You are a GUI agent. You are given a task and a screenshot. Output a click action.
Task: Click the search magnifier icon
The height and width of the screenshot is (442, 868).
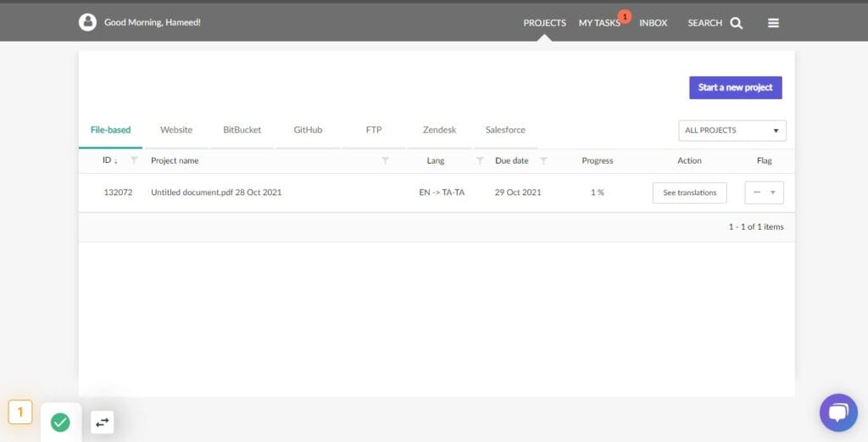point(736,23)
